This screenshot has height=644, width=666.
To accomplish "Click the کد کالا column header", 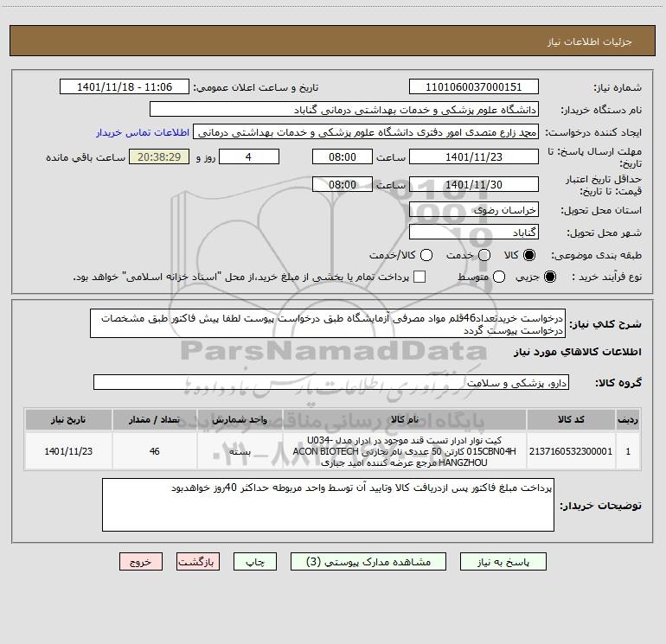I will pyautogui.click(x=571, y=419).
